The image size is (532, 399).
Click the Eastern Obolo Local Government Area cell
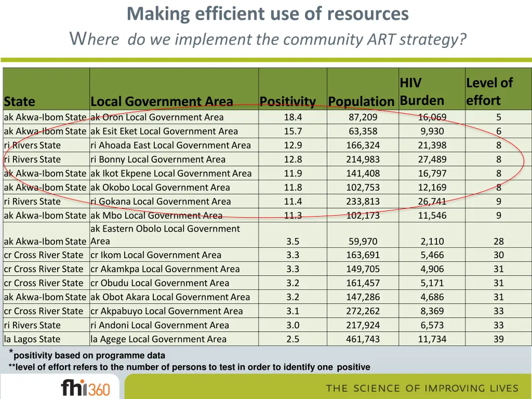165,235
